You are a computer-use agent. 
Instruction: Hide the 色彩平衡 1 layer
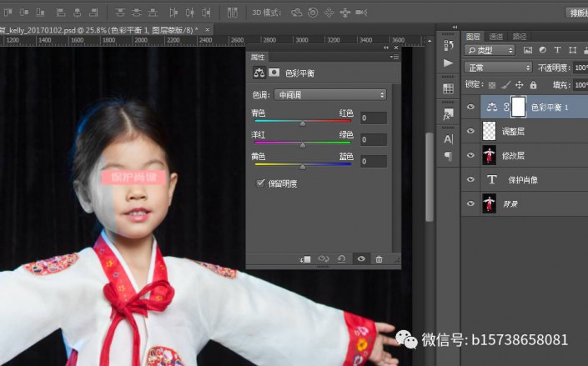tap(470, 107)
